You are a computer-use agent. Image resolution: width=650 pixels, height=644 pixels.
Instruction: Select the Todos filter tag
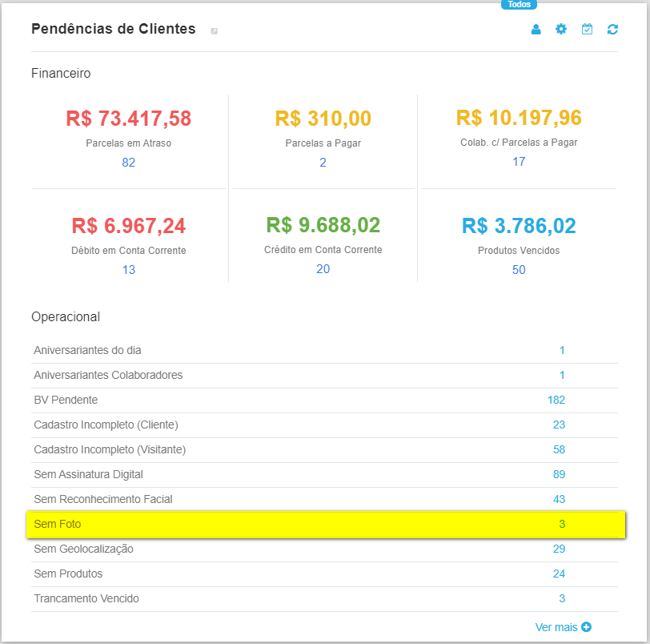tap(519, 4)
